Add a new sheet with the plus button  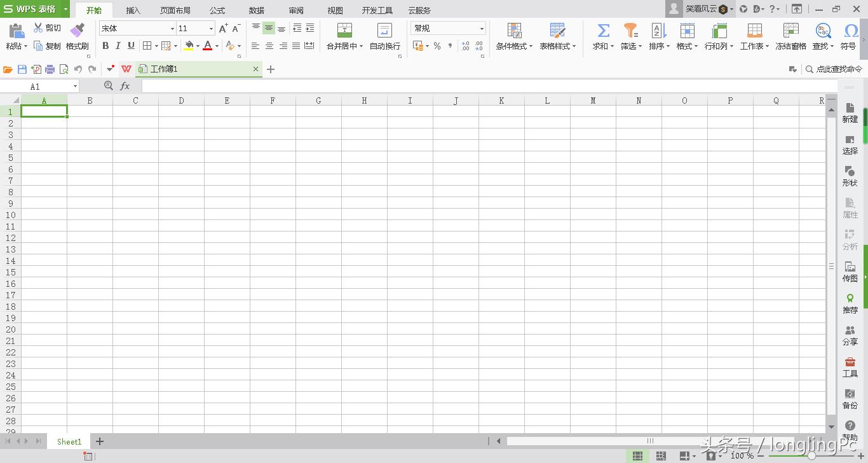tap(100, 441)
